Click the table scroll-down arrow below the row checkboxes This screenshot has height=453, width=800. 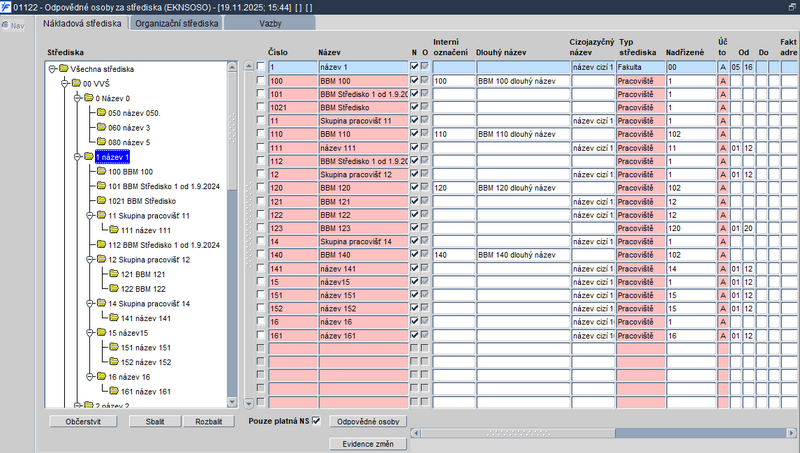click(249, 403)
